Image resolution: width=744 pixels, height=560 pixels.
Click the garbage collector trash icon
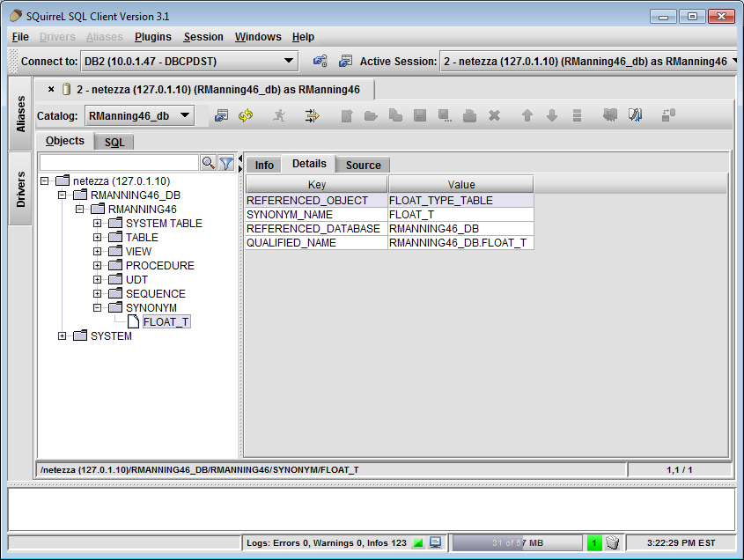point(614,543)
